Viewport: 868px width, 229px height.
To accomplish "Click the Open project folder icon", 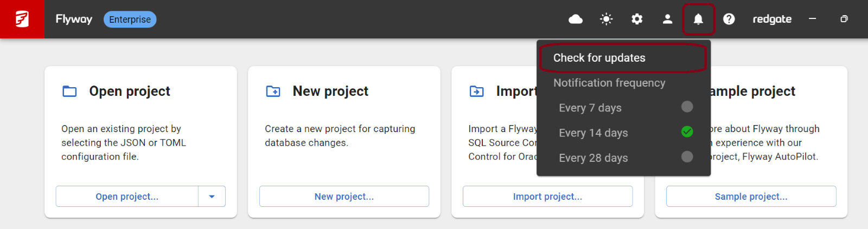I will 69,91.
